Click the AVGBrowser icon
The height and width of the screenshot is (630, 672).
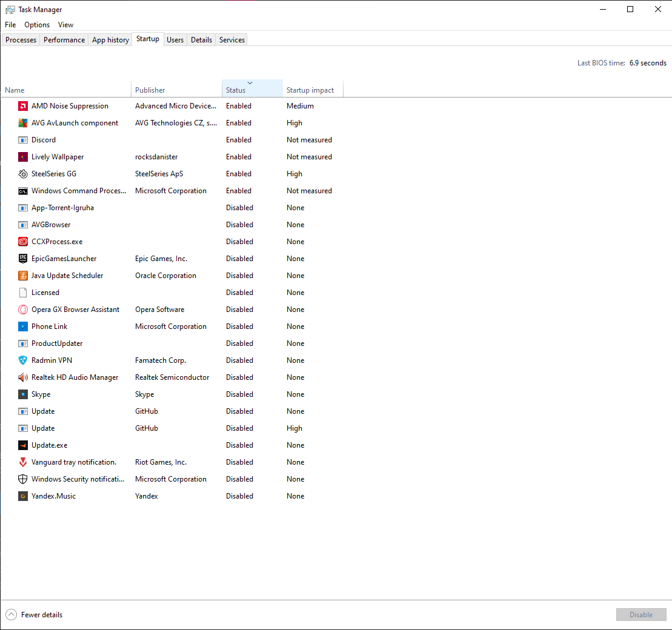pos(22,225)
